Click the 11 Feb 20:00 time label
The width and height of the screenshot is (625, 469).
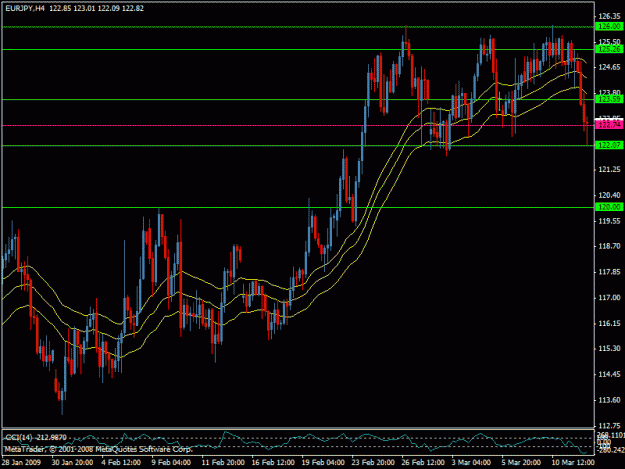coord(223,463)
